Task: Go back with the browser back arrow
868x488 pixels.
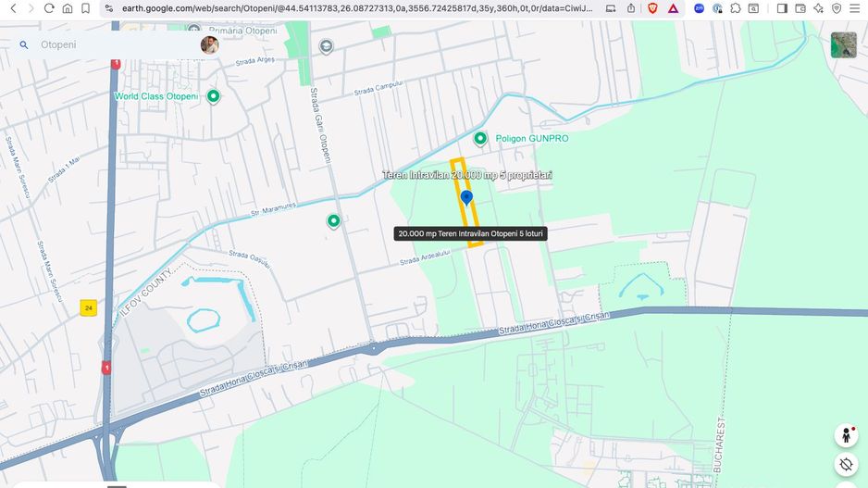Action: [x=13, y=8]
